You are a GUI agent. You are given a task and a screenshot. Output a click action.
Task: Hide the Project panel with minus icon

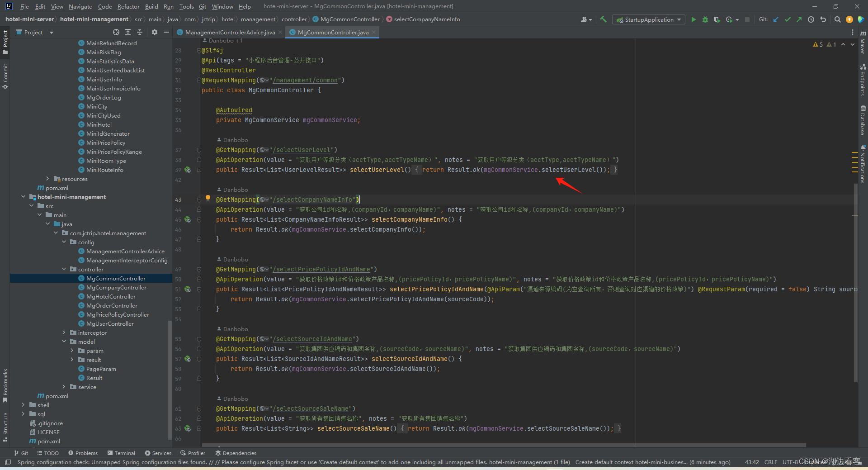(x=166, y=32)
